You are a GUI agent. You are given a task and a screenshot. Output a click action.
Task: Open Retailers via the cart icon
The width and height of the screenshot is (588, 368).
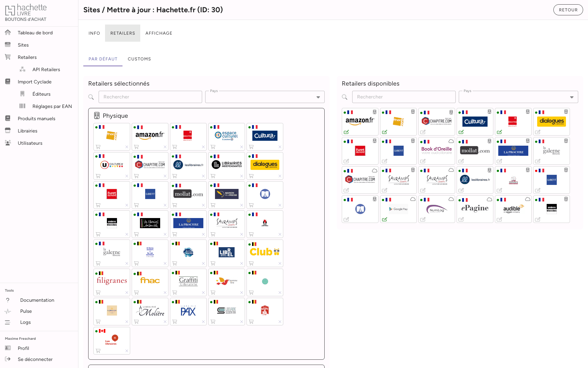[8, 57]
